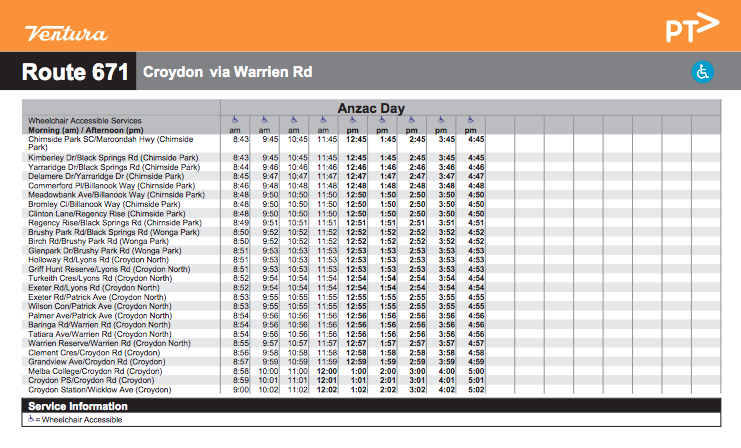Click the blue wheelchair accessibility badge
The image size is (741, 448).
[x=703, y=72]
